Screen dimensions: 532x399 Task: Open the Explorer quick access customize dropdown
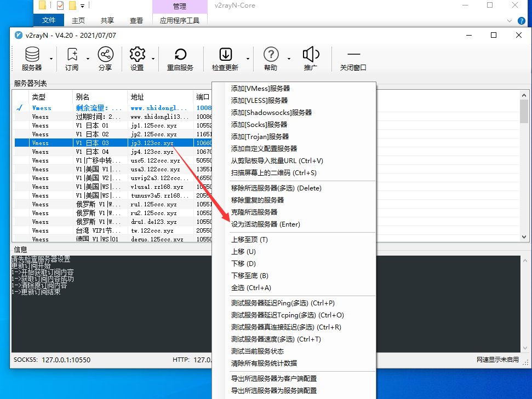click(x=82, y=6)
